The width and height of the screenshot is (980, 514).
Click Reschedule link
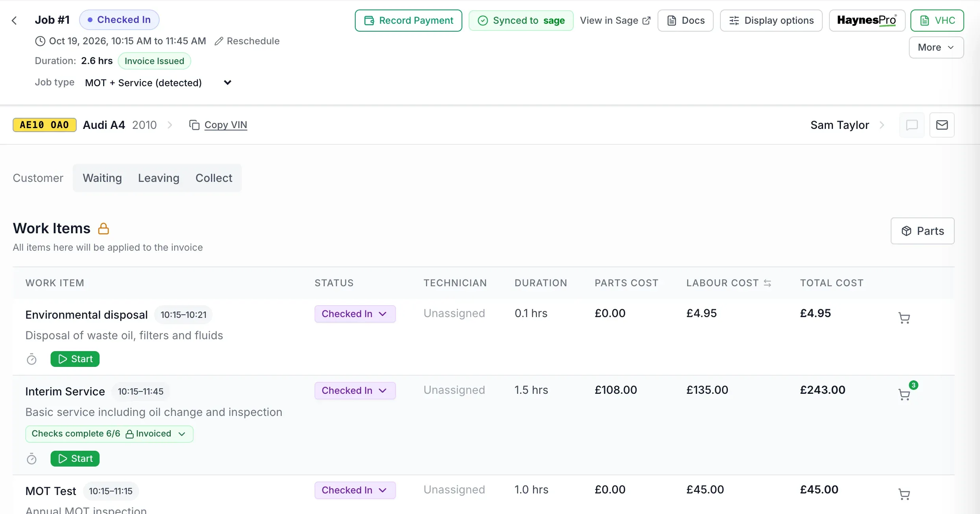247,41
